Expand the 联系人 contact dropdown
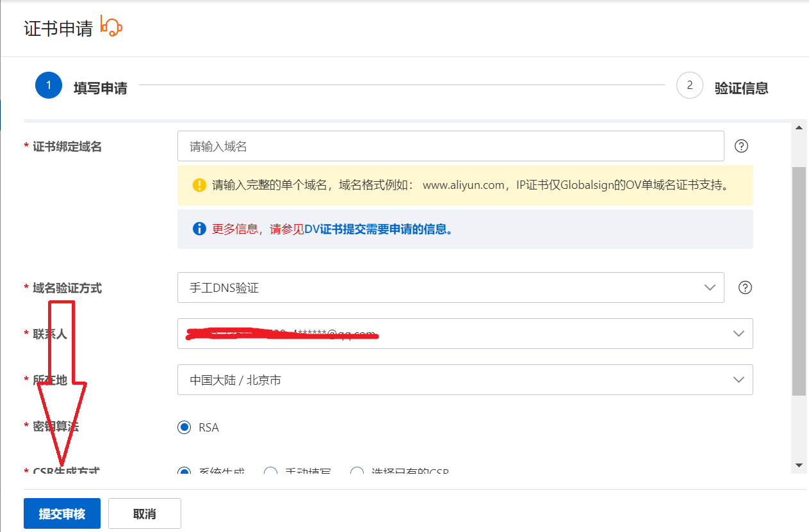 click(x=464, y=334)
